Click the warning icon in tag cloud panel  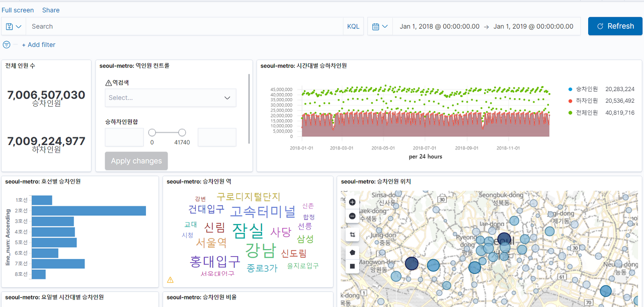point(170,280)
